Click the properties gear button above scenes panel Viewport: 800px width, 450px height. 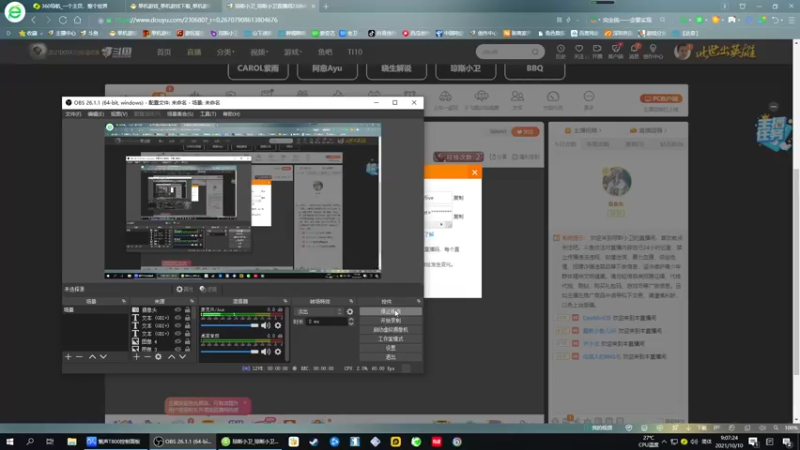(x=185, y=289)
